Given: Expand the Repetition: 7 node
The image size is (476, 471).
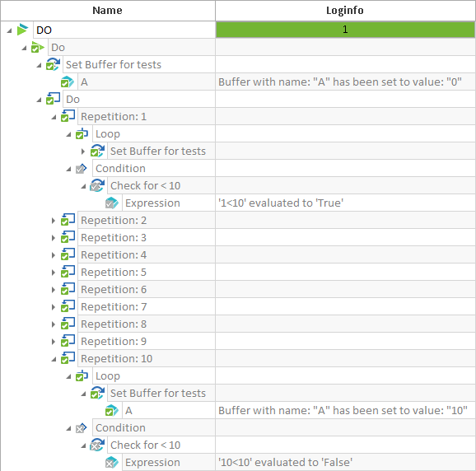Looking at the screenshot, I should [54, 307].
